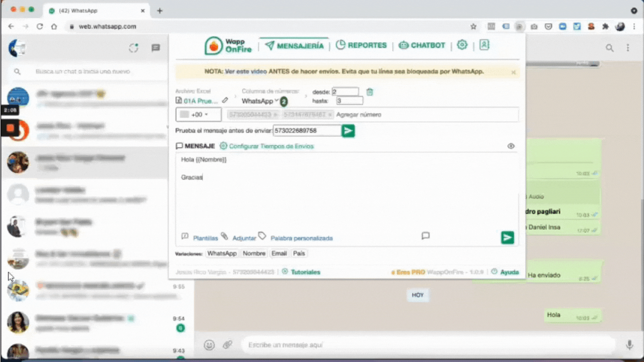Viewport: 644px width, 362px height.
Task: Open WhatsApp chat three-dot menu
Action: (x=628, y=48)
